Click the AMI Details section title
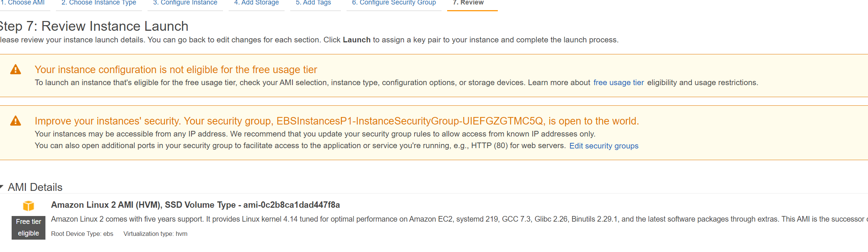This screenshot has height=252, width=868. pos(35,187)
